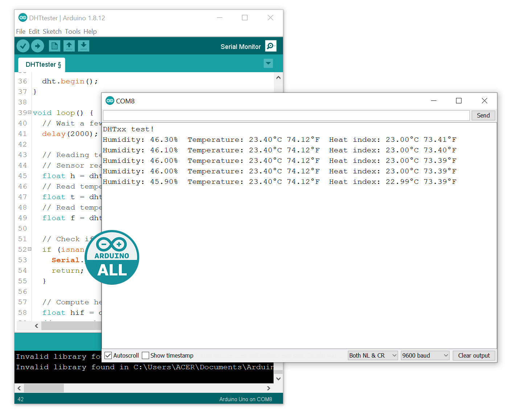
Task: Click the 'return;' code line
Action: point(67,271)
